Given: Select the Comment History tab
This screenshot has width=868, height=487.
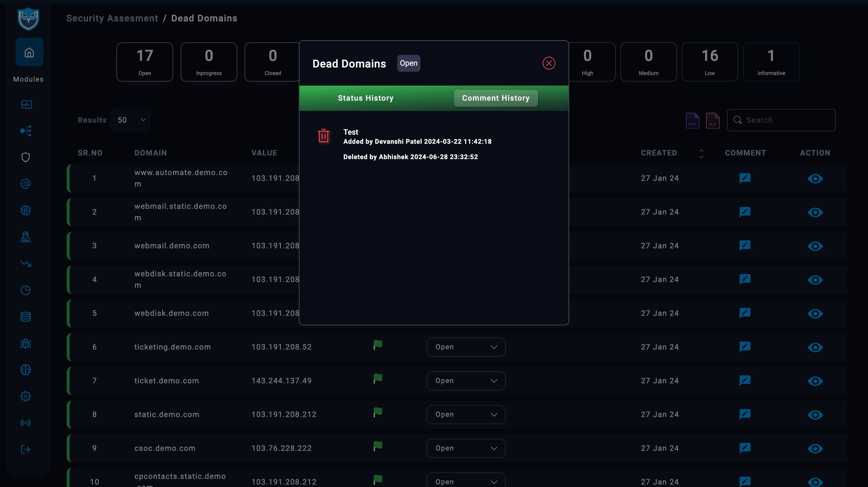Looking at the screenshot, I should [x=496, y=98].
